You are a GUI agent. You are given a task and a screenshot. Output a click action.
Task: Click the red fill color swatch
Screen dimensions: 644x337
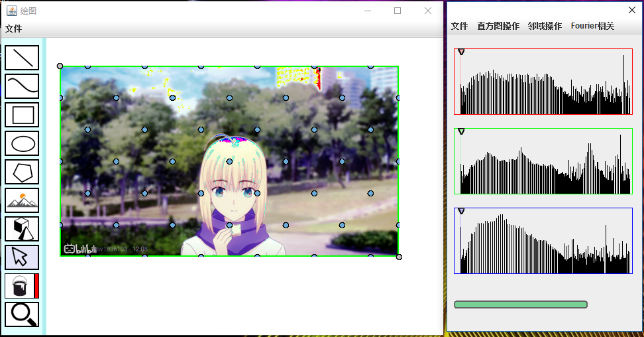(36, 286)
